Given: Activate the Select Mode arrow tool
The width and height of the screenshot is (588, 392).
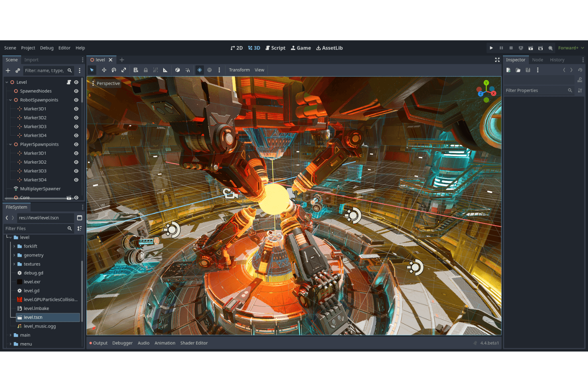Looking at the screenshot, I should point(92,70).
